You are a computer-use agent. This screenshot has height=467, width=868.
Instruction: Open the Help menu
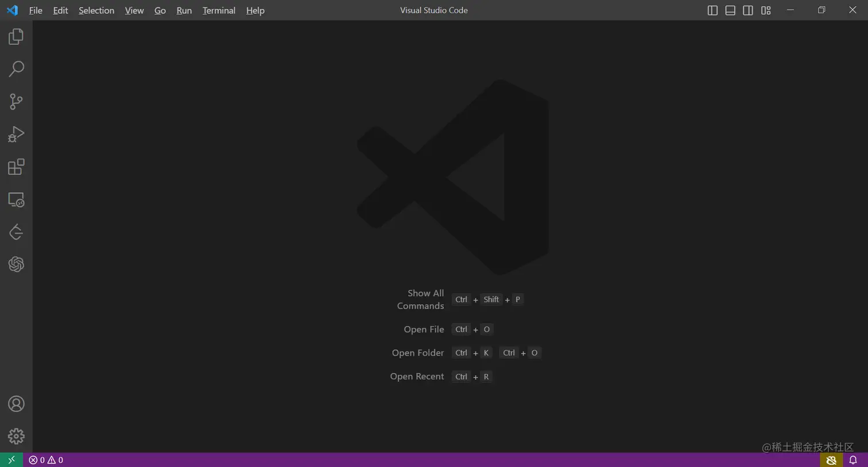(255, 10)
